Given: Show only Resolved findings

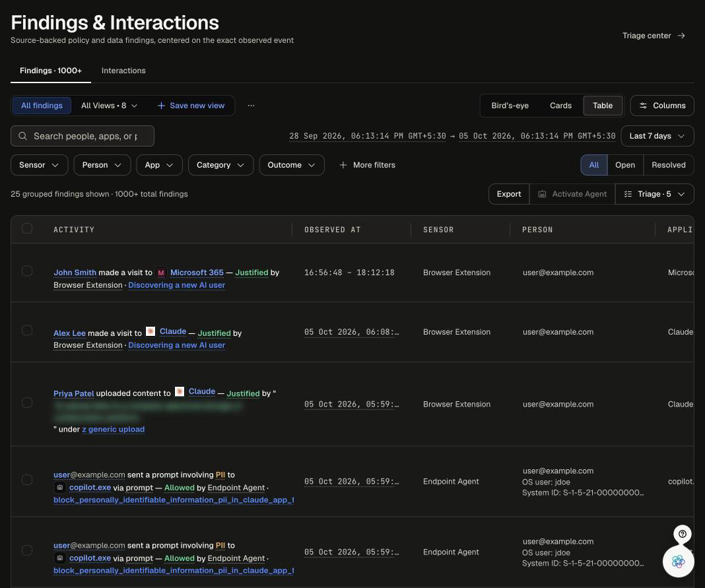Looking at the screenshot, I should tap(669, 165).
